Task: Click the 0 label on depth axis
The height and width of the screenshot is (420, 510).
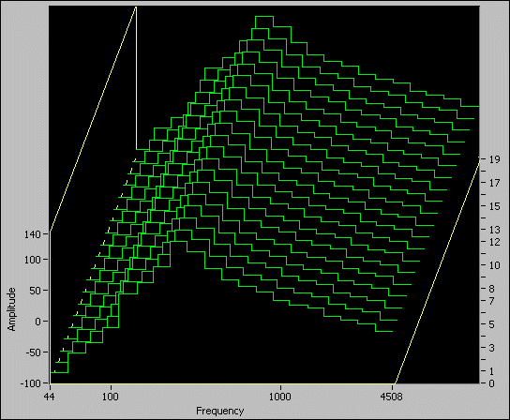Action: pos(492,383)
